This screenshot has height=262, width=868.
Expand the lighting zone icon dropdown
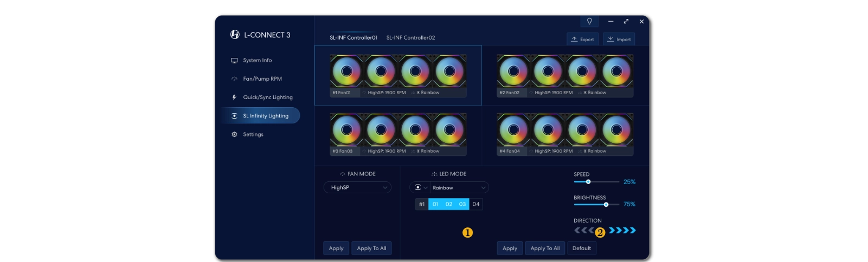coord(420,188)
